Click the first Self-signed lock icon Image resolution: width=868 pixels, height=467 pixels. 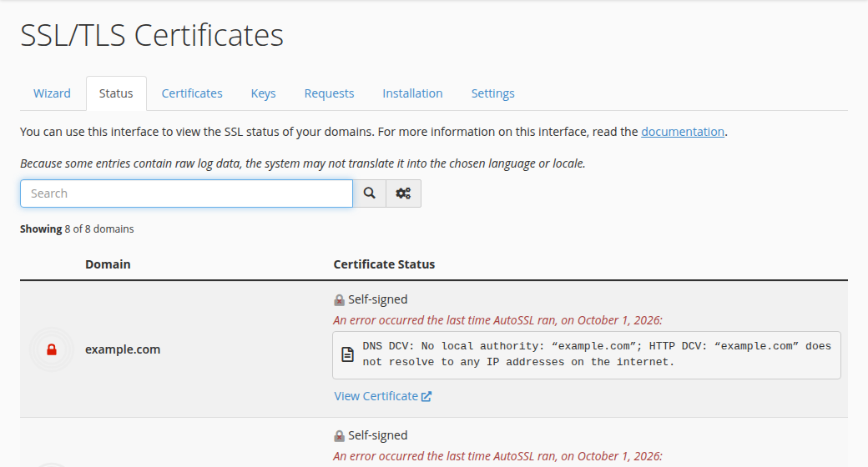[x=340, y=300]
